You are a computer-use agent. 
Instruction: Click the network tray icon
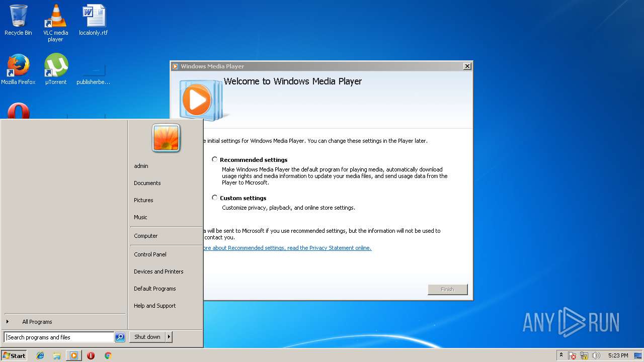pos(584,355)
